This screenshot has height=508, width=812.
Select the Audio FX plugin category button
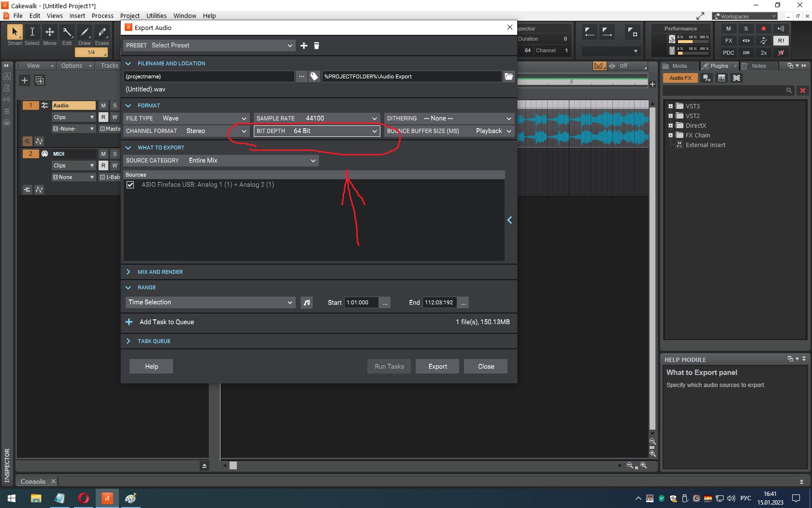[x=681, y=78]
